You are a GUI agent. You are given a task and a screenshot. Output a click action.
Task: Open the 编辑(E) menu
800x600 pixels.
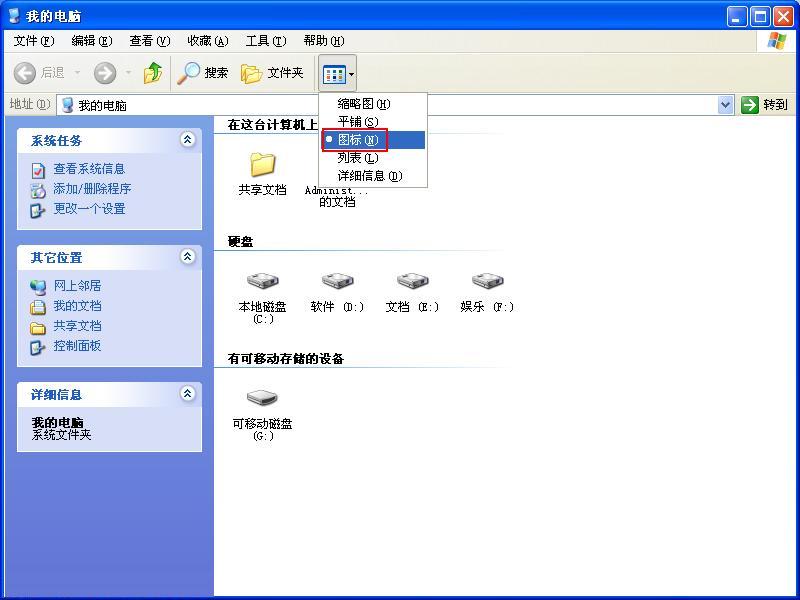tap(92, 41)
